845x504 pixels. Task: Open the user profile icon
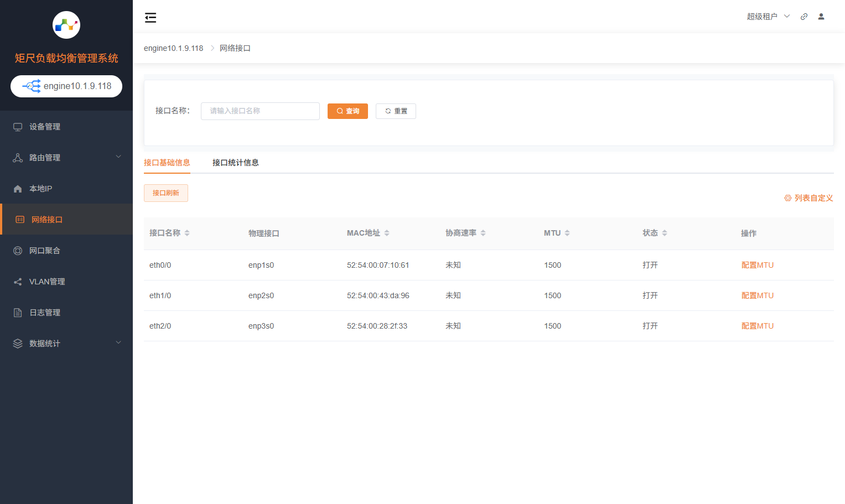(x=821, y=17)
